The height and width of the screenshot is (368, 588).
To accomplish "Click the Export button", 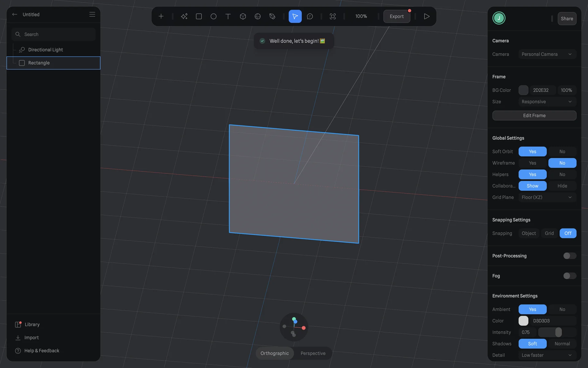I will [x=397, y=16].
